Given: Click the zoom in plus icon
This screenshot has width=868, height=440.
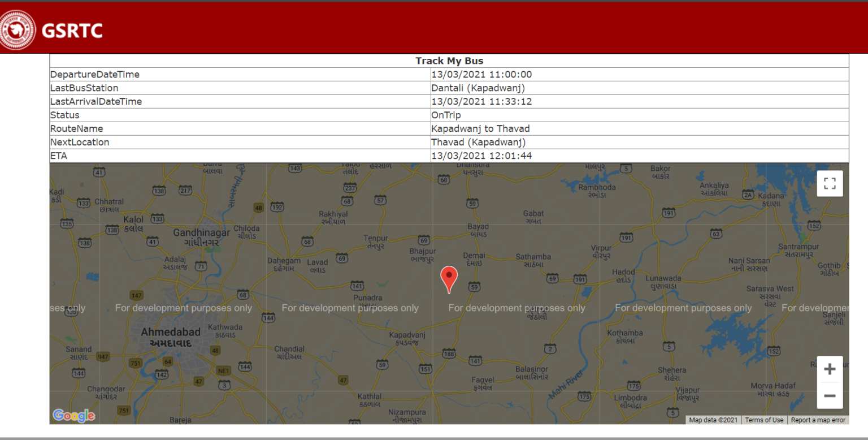Looking at the screenshot, I should click(x=830, y=368).
